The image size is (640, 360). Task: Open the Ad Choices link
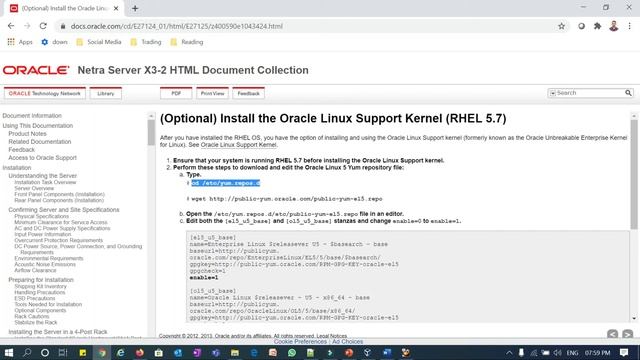347,342
